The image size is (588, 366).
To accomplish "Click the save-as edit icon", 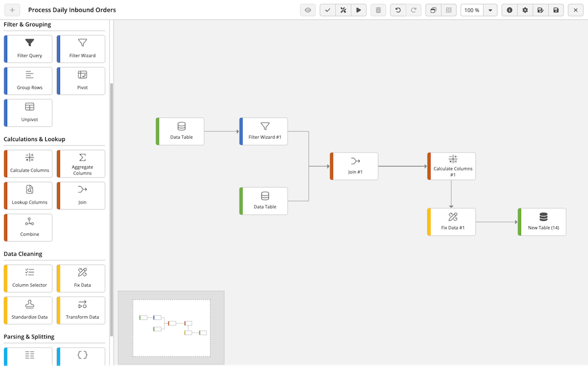I will pos(540,10).
